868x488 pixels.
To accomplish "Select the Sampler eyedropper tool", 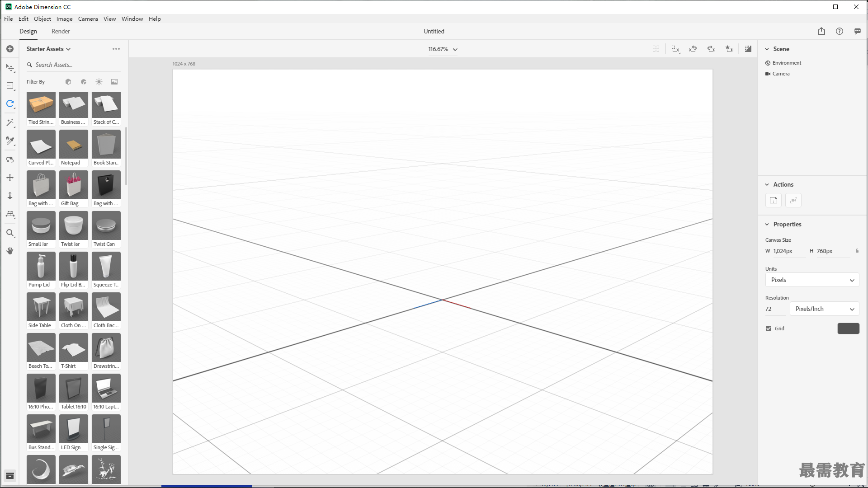I will coord(10,141).
